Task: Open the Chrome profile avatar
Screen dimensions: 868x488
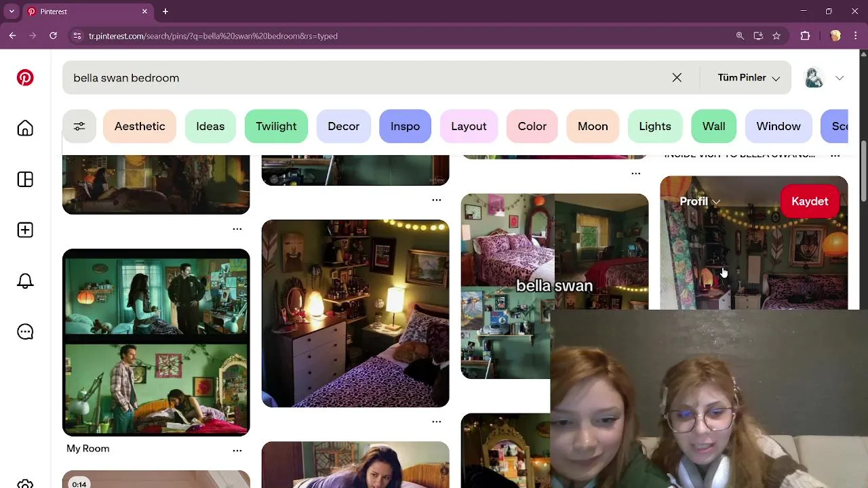Action: click(x=835, y=36)
